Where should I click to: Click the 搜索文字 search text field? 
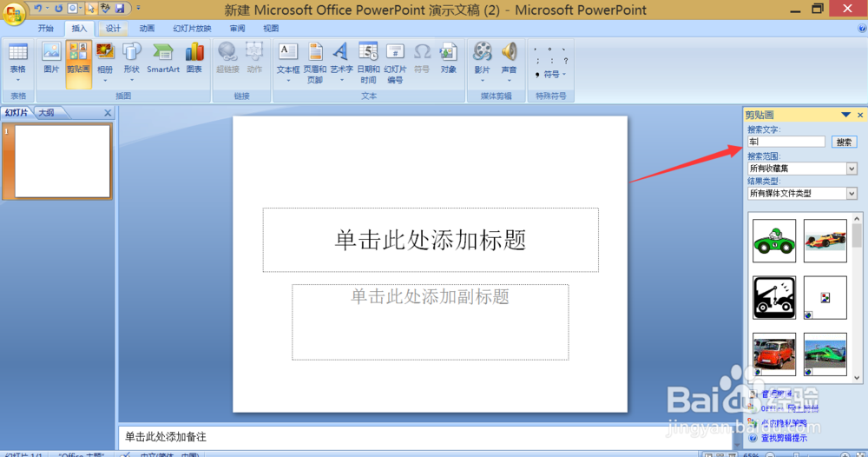[786, 142]
